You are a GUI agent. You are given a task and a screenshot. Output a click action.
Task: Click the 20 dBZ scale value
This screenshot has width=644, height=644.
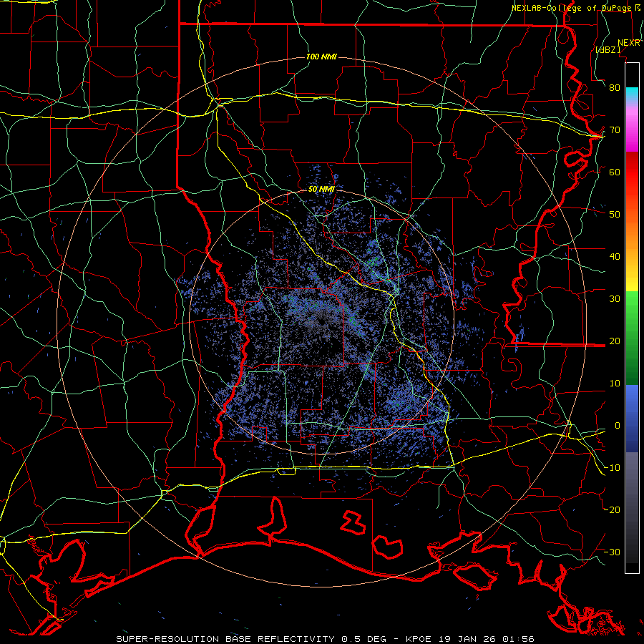coord(615,341)
